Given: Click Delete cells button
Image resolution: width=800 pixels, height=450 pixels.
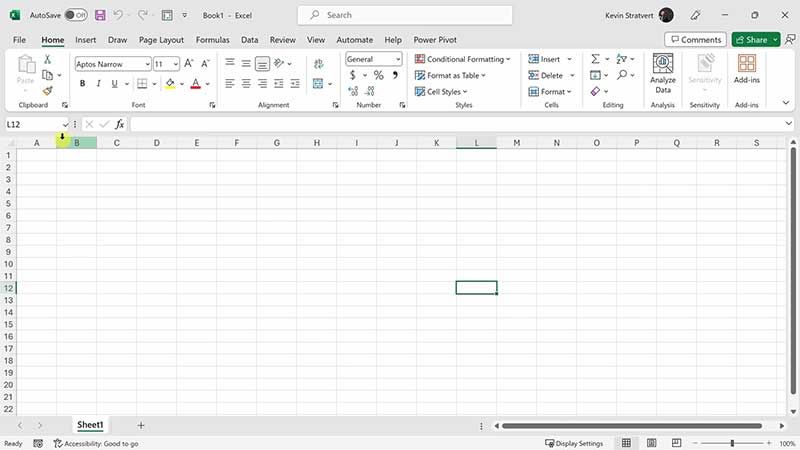Looking at the screenshot, I should (x=546, y=76).
